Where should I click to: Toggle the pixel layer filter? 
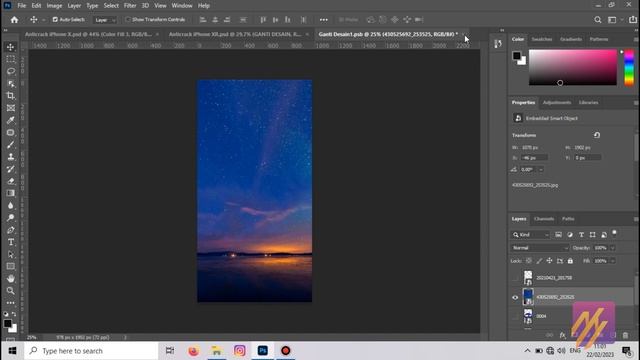tap(558, 235)
